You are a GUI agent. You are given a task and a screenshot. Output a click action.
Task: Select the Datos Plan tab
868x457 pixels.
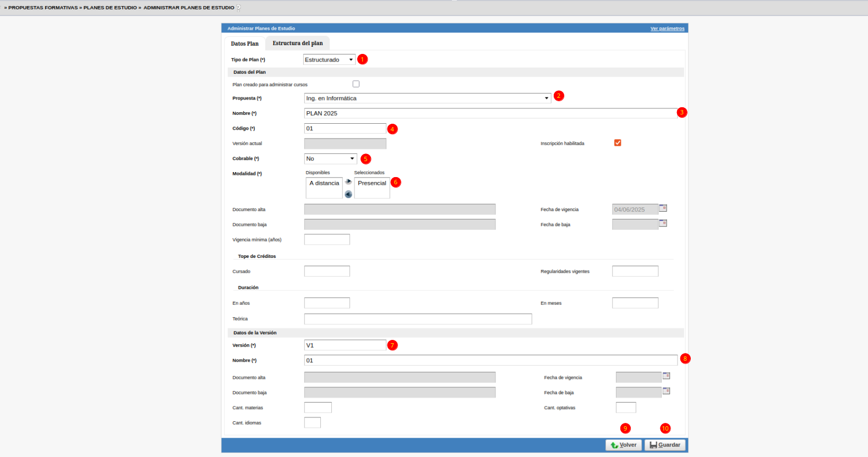point(244,43)
